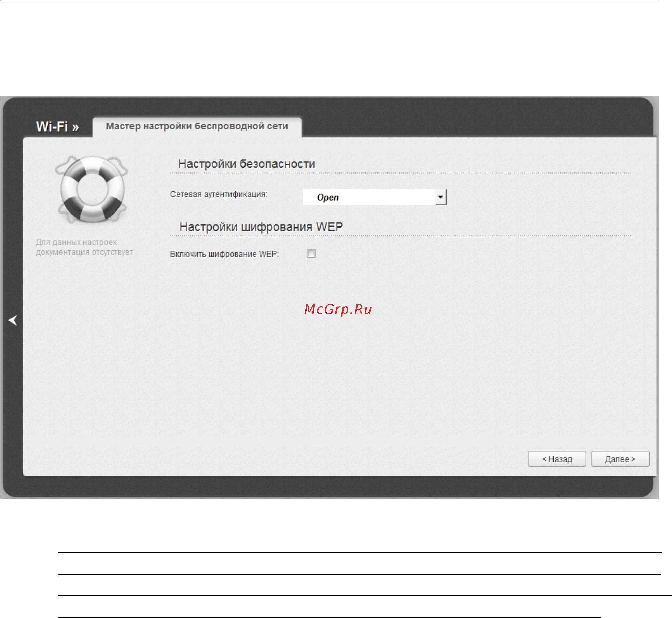Image resolution: width=672 pixels, height=618 pixels.
Task: Click the < Назад button
Action: [x=557, y=459]
